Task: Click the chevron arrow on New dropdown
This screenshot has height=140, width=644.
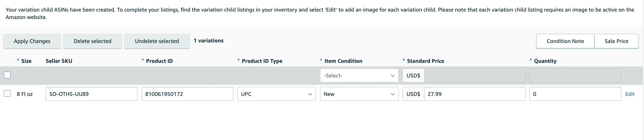Action: (x=393, y=94)
